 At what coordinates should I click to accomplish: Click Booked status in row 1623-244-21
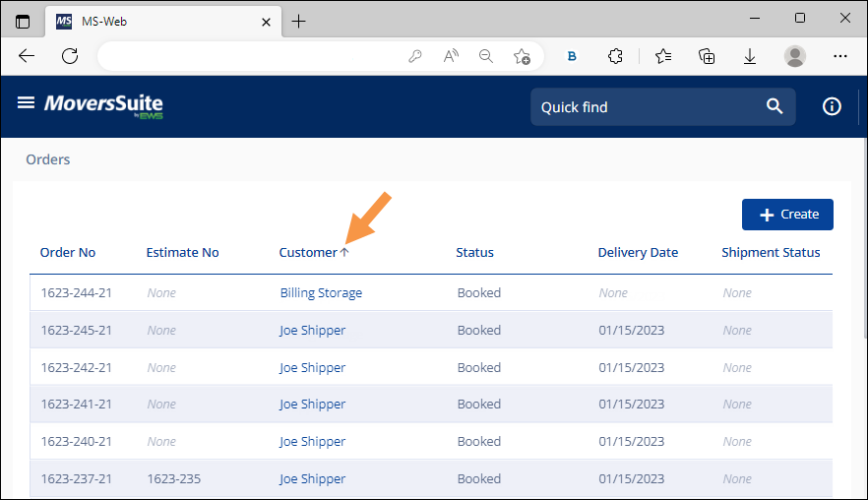tap(479, 293)
